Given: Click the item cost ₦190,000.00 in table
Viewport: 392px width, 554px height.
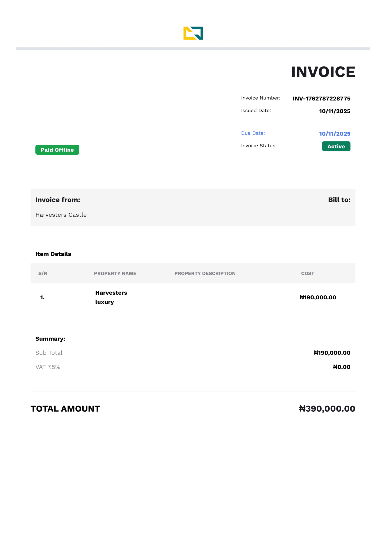Looking at the screenshot, I should pos(318,297).
